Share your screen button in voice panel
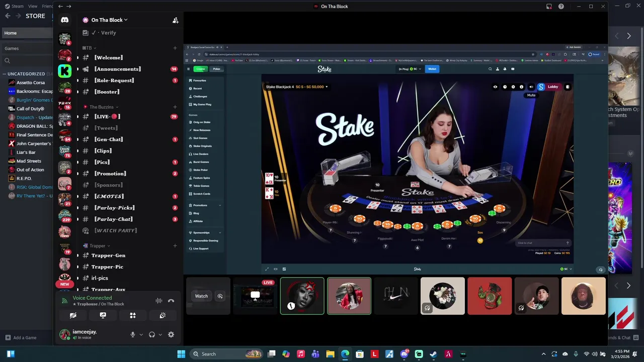644x362 pixels. point(103,315)
